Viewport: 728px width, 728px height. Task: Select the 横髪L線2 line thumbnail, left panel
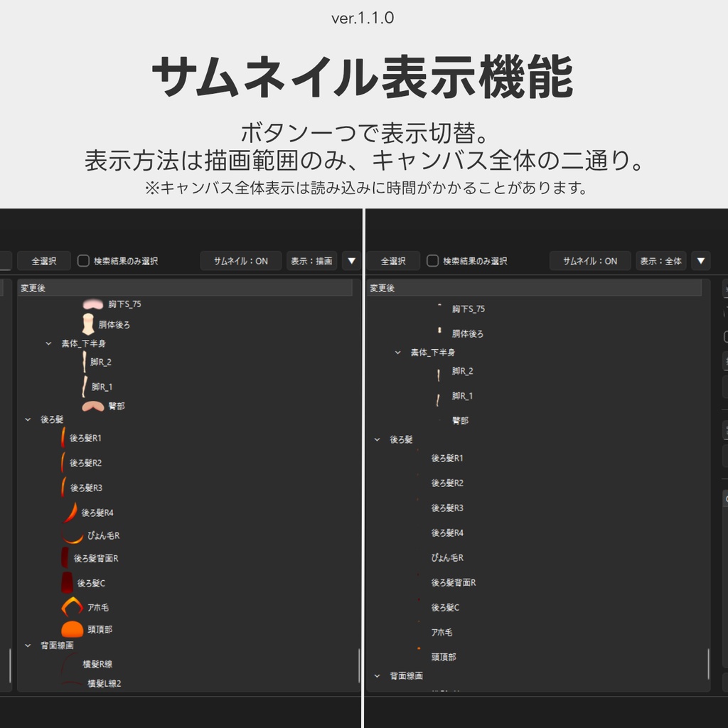(x=73, y=683)
